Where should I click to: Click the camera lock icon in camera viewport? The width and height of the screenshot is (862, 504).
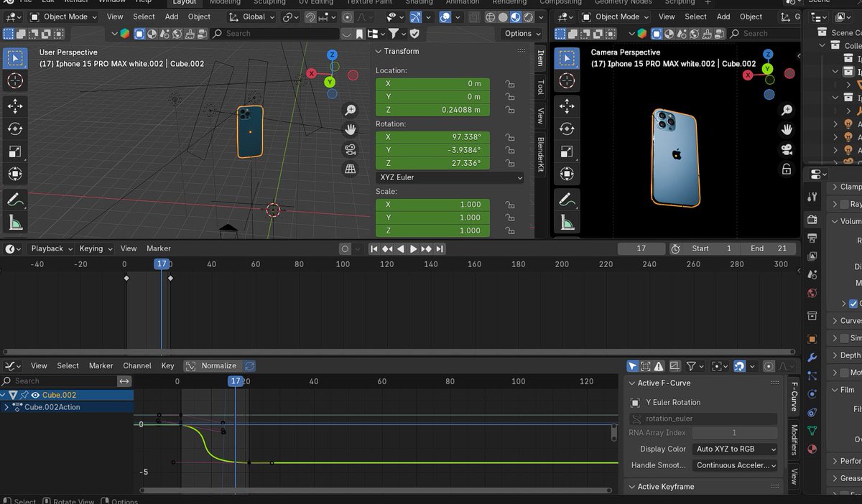click(787, 169)
